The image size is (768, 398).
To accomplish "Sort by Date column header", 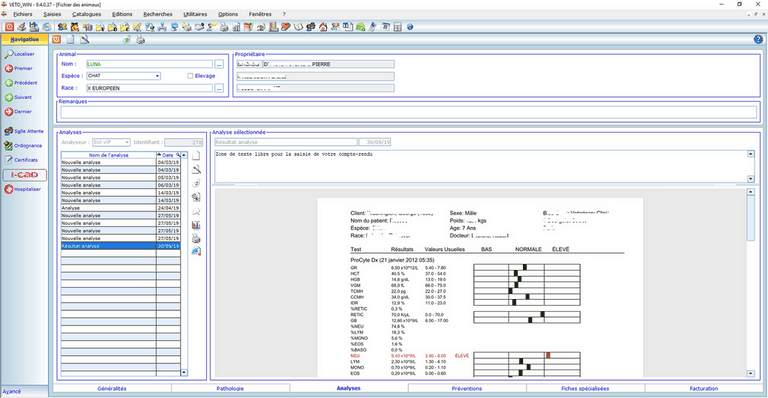I will point(168,155).
